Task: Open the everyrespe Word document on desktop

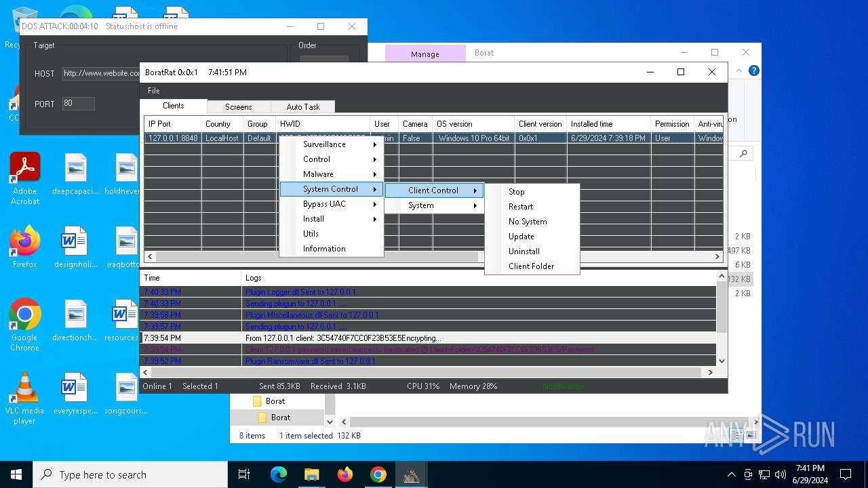Action: click(x=76, y=393)
